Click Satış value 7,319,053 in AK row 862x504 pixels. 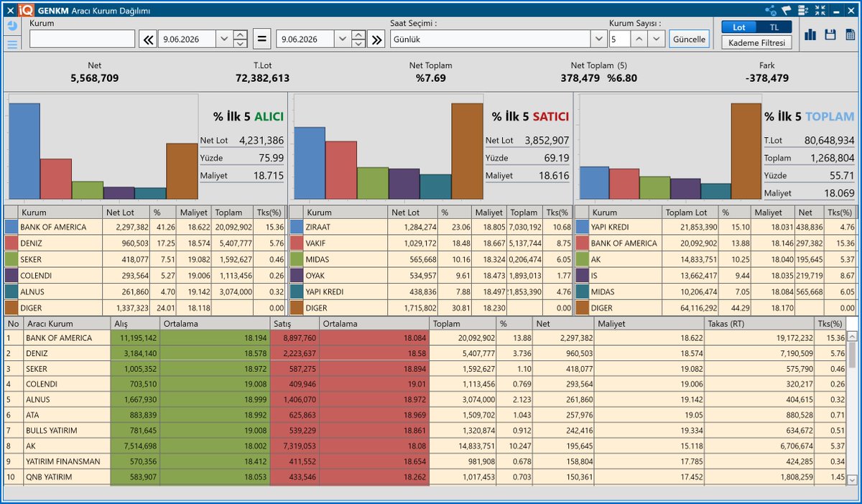[x=295, y=446]
